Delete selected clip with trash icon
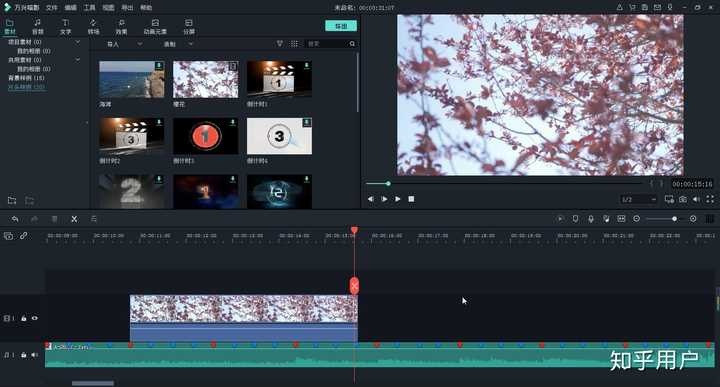The height and width of the screenshot is (387, 720). pos(54,219)
